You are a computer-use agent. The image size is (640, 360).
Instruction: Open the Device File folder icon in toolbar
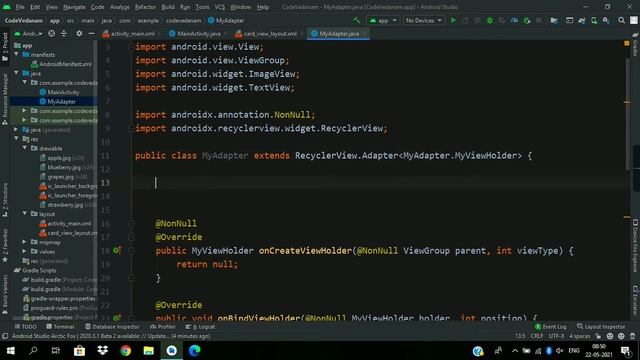(x=554, y=20)
